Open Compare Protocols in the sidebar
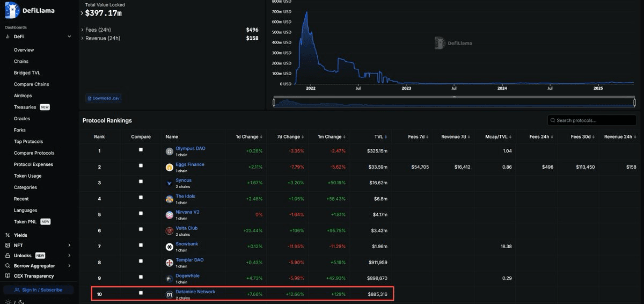The image size is (644, 304). (x=34, y=153)
